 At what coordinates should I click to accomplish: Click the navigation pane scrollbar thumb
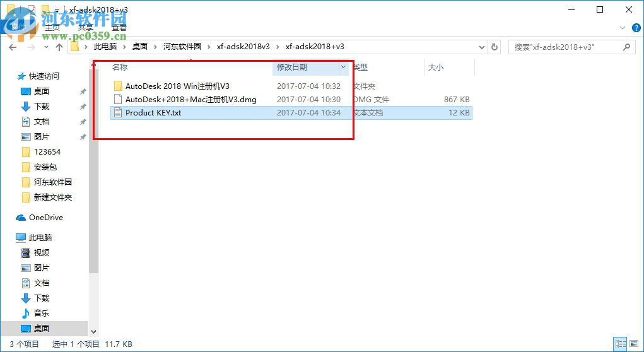[93, 170]
